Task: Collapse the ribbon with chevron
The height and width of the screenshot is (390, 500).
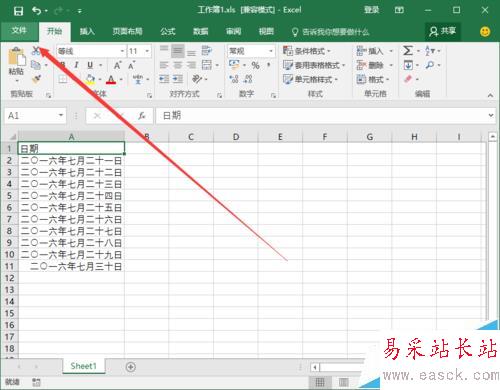Action: pos(490,95)
